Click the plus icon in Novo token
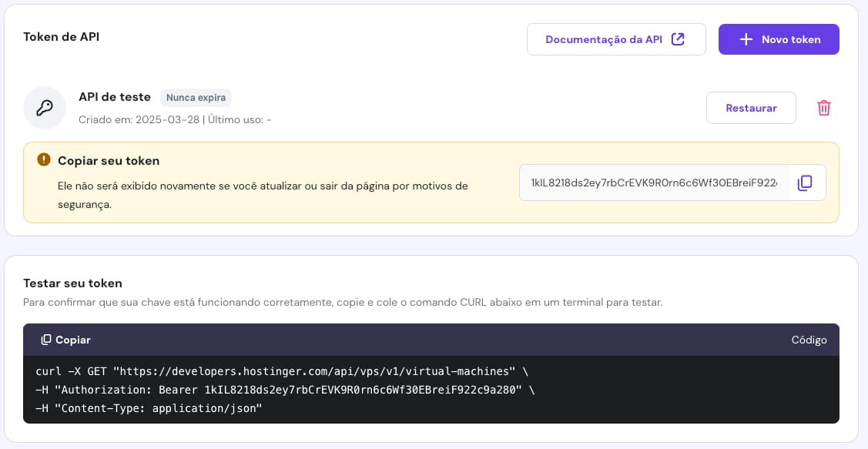The image size is (868, 449). click(x=746, y=39)
